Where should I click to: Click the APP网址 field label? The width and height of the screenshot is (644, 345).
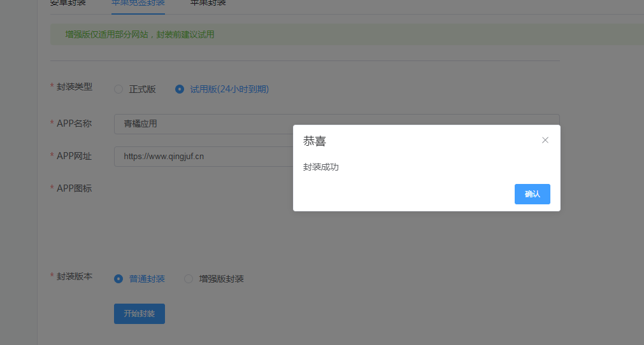(74, 156)
